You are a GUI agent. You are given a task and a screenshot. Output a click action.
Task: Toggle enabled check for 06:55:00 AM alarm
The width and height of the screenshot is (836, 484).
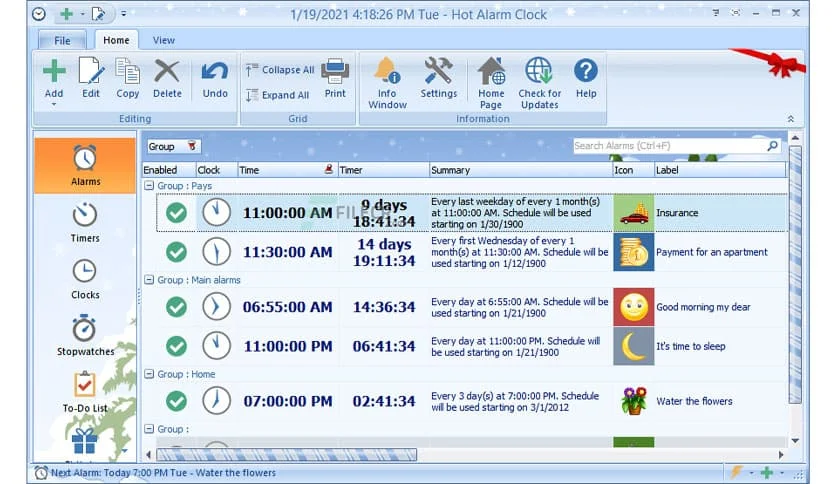176,307
